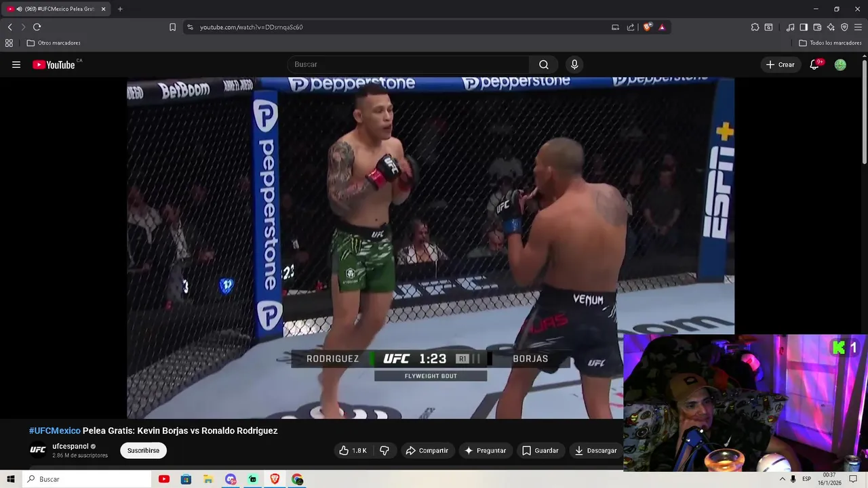
Task: Open the Brave VPN shield icon
Action: [844, 27]
